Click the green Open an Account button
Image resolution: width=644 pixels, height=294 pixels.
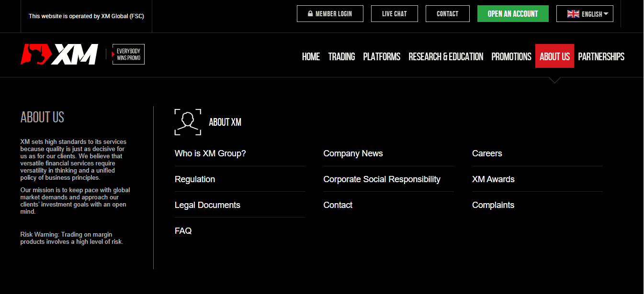[x=513, y=14]
